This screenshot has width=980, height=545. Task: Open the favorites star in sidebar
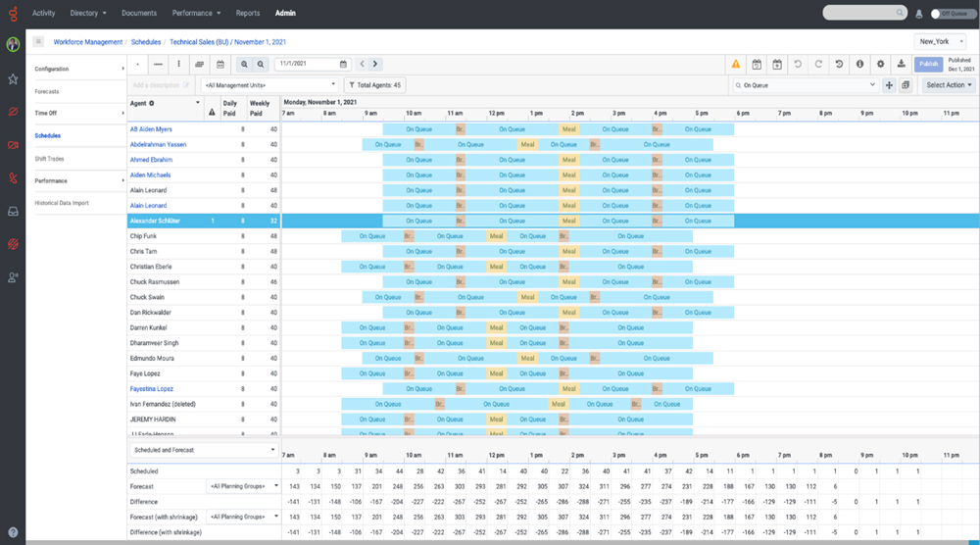click(x=13, y=79)
